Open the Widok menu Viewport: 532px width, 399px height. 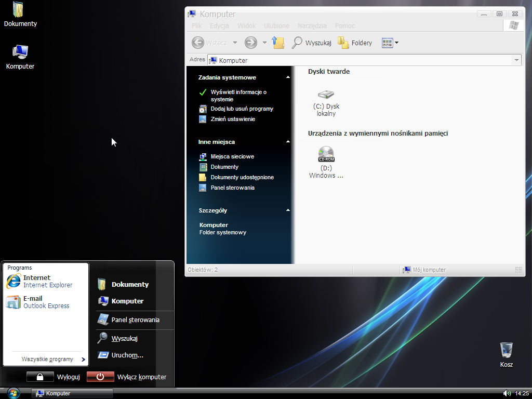[x=247, y=26]
